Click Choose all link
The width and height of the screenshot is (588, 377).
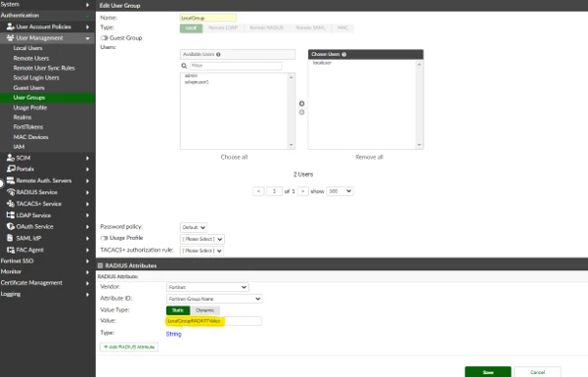pyautogui.click(x=234, y=157)
